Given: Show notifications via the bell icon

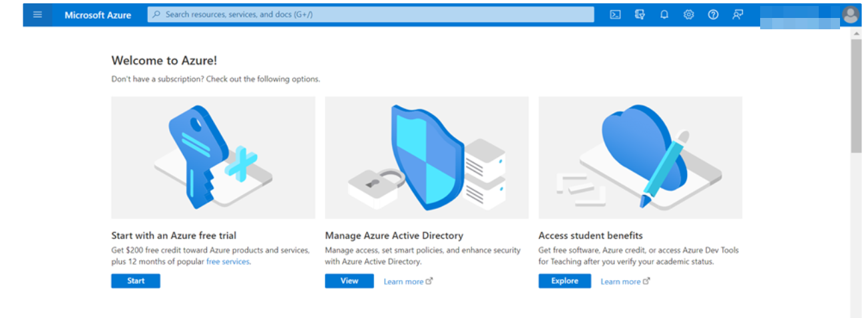Looking at the screenshot, I should pos(664,15).
